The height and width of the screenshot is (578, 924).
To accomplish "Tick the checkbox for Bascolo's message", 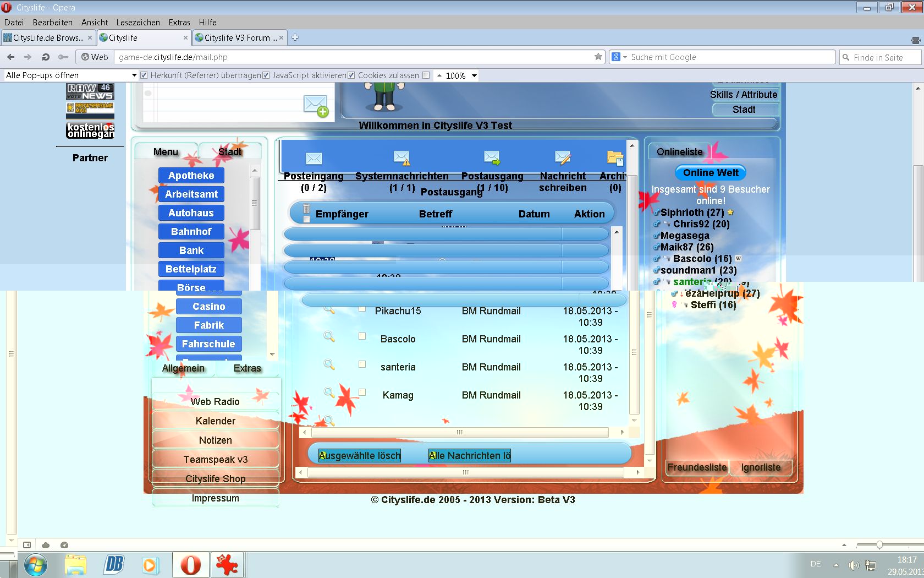I will point(362,336).
